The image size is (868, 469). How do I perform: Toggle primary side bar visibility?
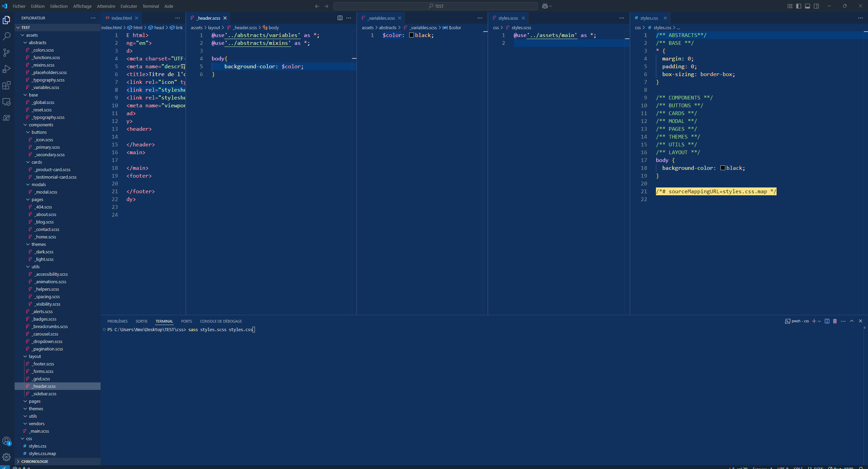point(799,6)
